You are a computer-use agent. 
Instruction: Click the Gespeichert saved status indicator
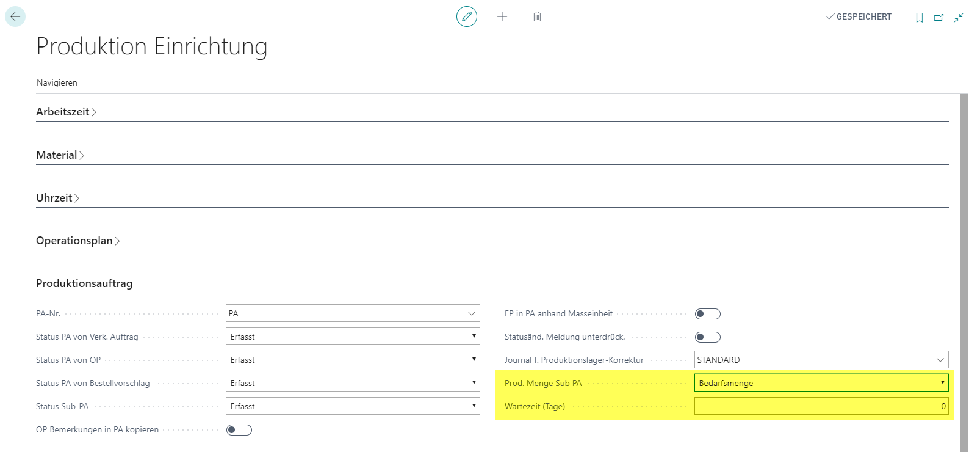859,16
